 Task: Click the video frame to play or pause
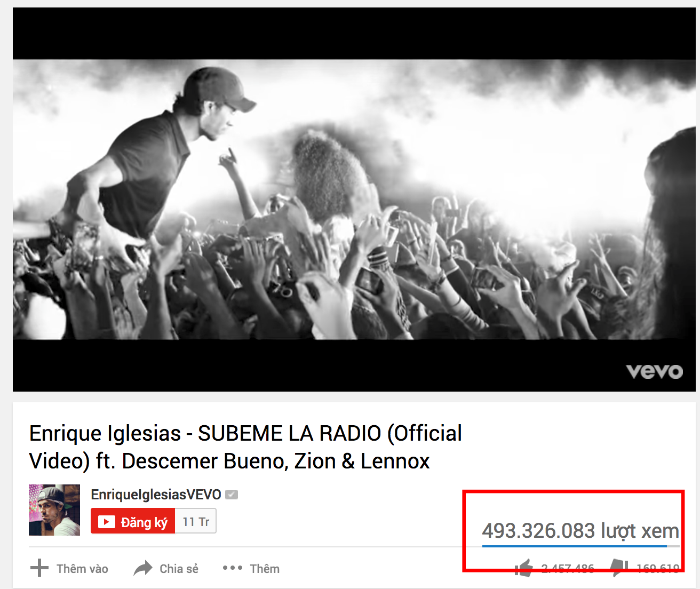tap(354, 200)
